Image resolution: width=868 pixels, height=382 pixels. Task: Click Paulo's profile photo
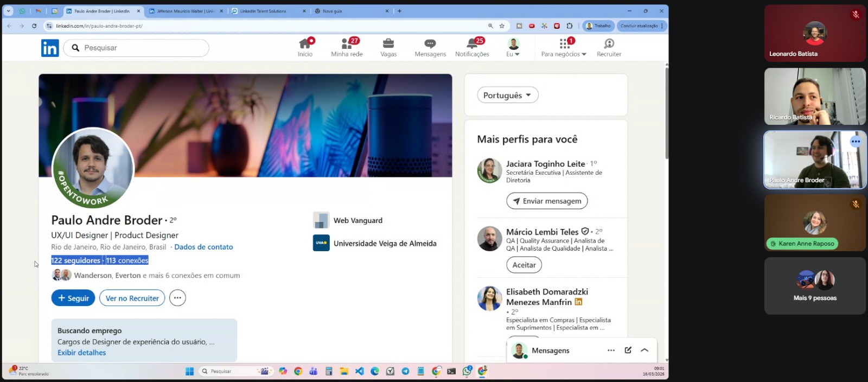[x=93, y=168]
